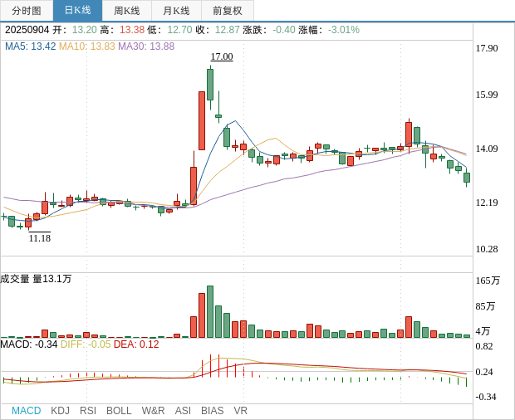The image size is (515, 420).
Task: Select the MACD indicator
Action: coord(27,411)
